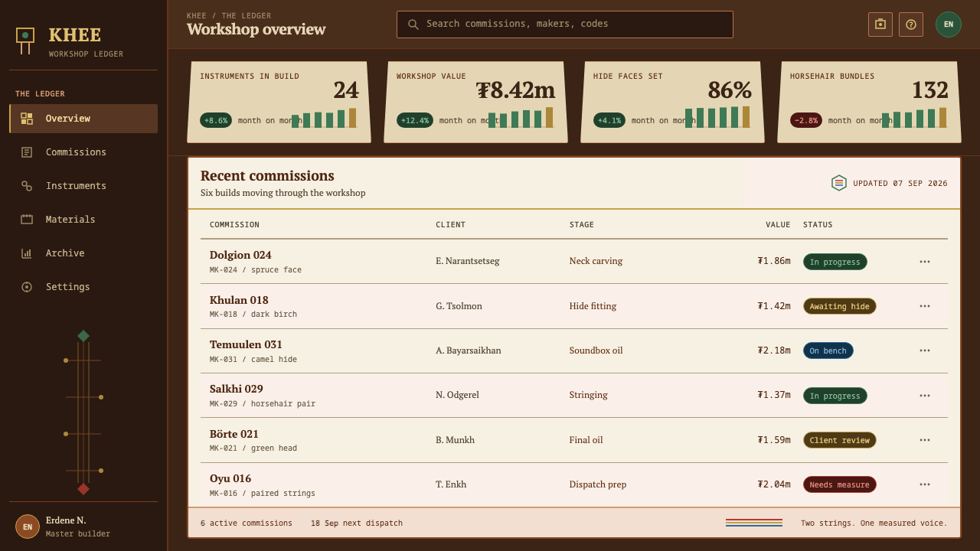Sort by the Value column header
980x551 pixels.
tap(778, 225)
